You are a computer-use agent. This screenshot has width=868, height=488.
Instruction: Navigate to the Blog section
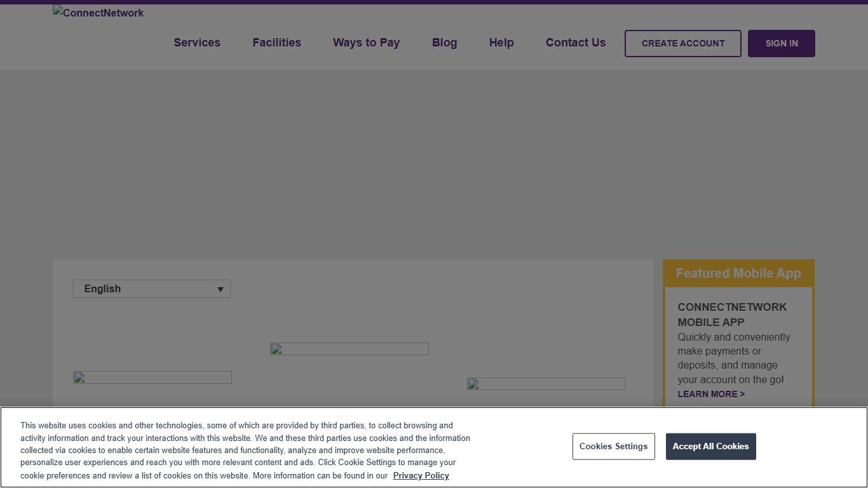[x=444, y=43]
